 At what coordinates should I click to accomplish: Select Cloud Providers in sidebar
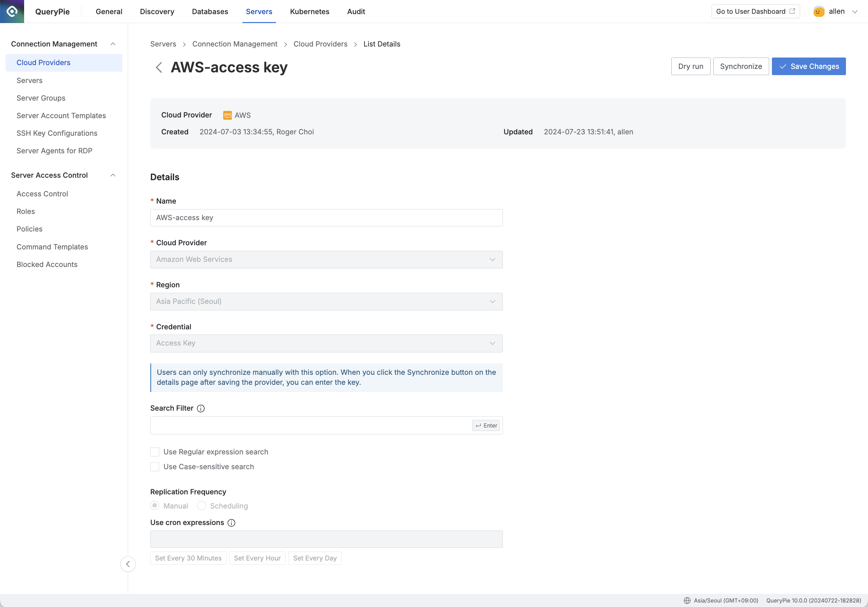coord(64,63)
